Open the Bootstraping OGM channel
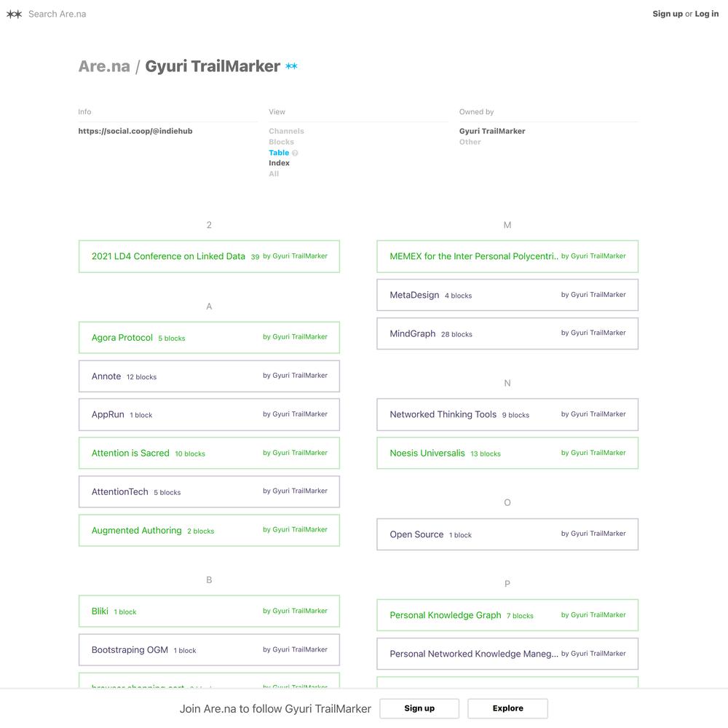 click(x=209, y=649)
